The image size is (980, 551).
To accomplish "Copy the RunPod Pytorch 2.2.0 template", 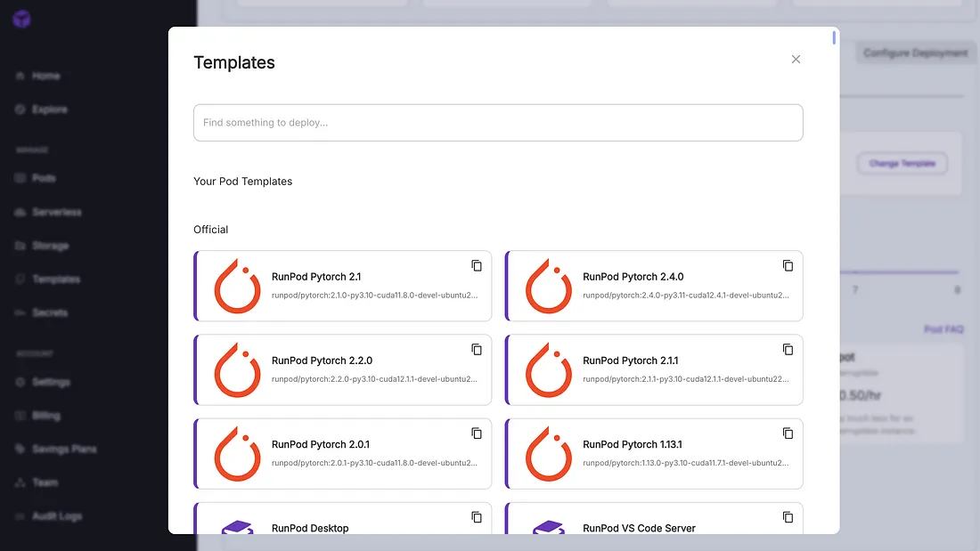I will tap(477, 349).
